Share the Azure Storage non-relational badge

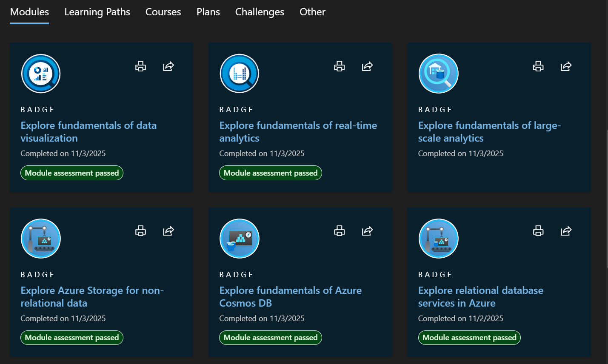(x=168, y=231)
